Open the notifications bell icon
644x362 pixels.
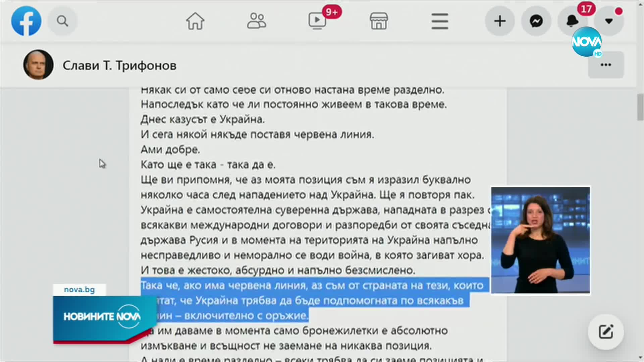tap(572, 21)
